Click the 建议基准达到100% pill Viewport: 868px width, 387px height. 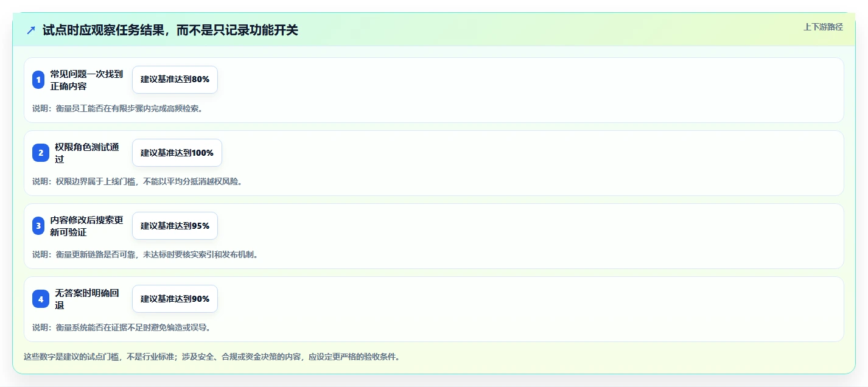[x=177, y=153]
